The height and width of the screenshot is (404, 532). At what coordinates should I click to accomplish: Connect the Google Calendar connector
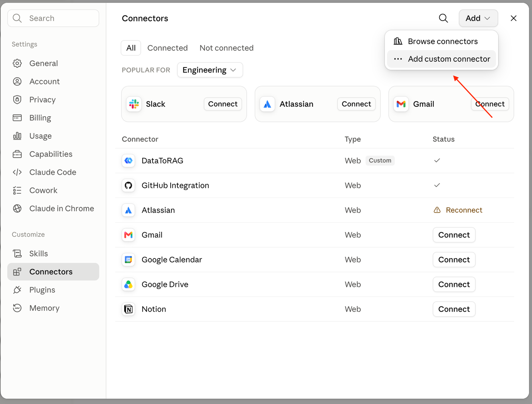pyautogui.click(x=454, y=260)
